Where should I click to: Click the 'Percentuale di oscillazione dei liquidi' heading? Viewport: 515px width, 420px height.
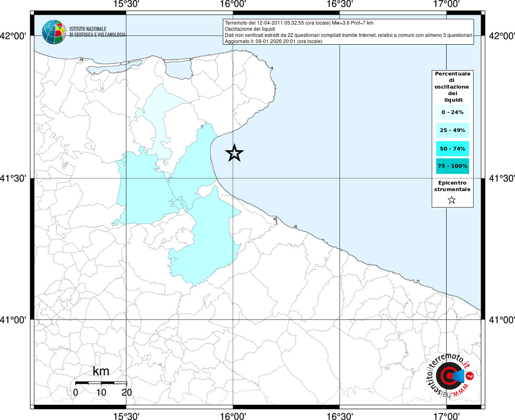(x=452, y=87)
